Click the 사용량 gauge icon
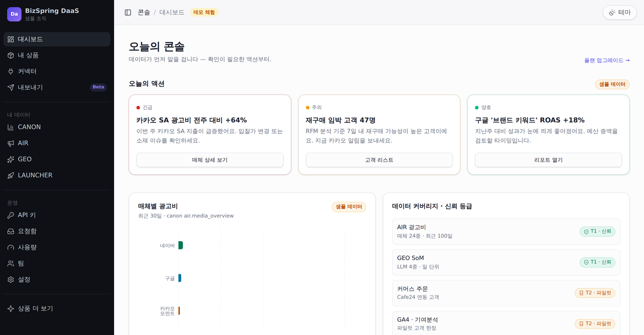 pyautogui.click(x=11, y=247)
